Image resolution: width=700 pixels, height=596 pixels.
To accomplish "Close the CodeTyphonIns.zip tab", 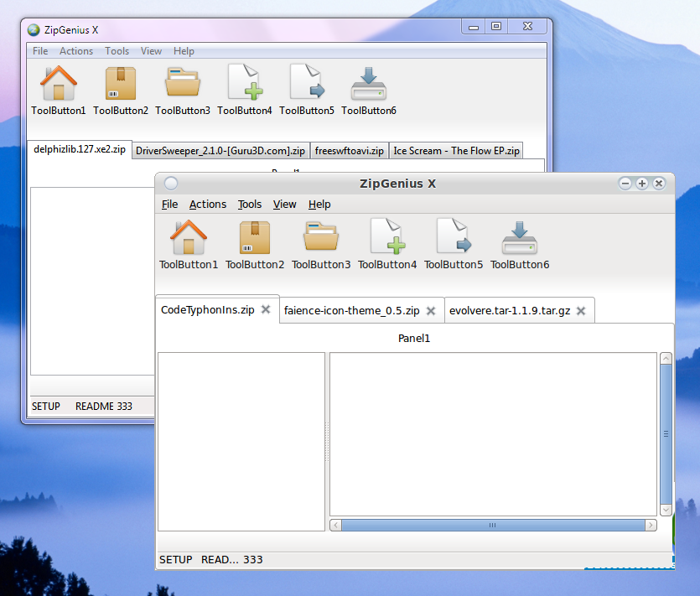I will click(x=266, y=309).
